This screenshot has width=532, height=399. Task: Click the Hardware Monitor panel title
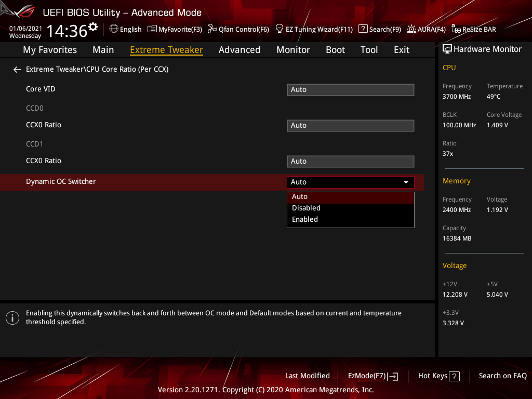[487, 49]
